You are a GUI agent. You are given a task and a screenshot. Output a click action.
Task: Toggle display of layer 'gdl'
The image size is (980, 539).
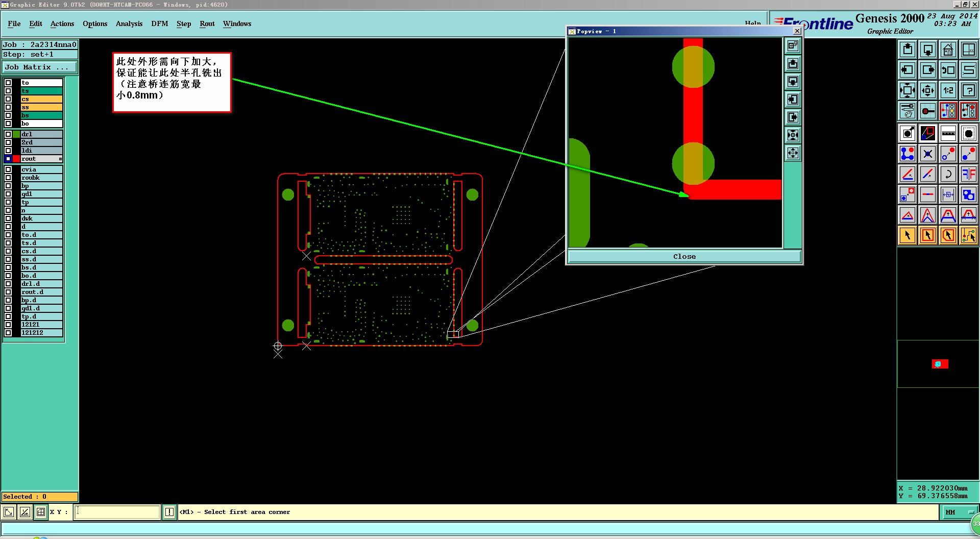tap(8, 194)
